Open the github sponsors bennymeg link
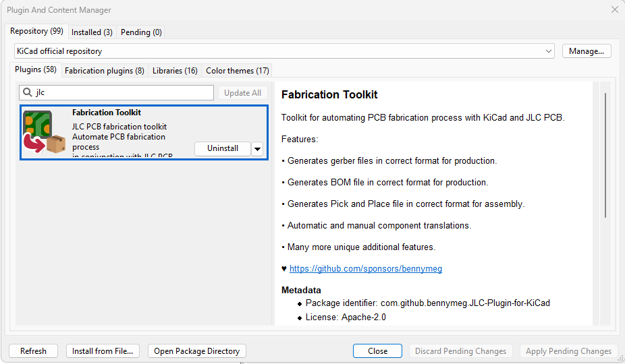 pos(365,268)
